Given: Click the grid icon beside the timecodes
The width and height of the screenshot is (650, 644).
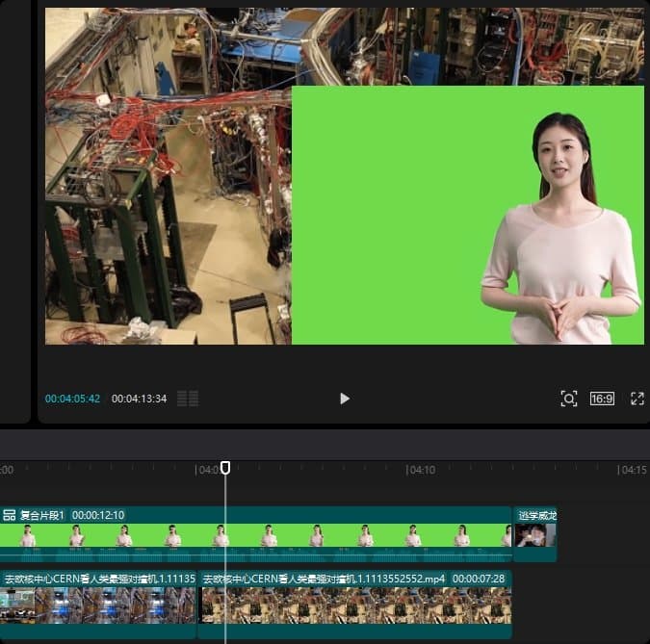Looking at the screenshot, I should pos(188,399).
